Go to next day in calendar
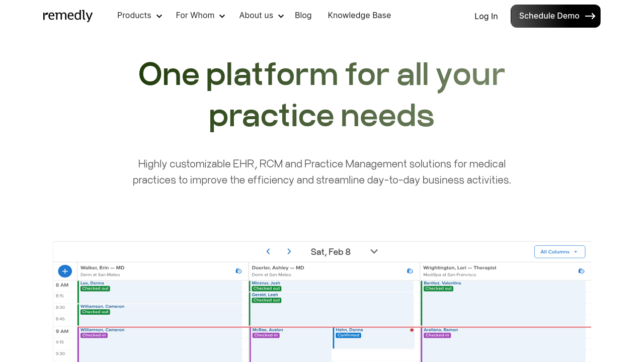The image size is (644, 362). pyautogui.click(x=289, y=251)
